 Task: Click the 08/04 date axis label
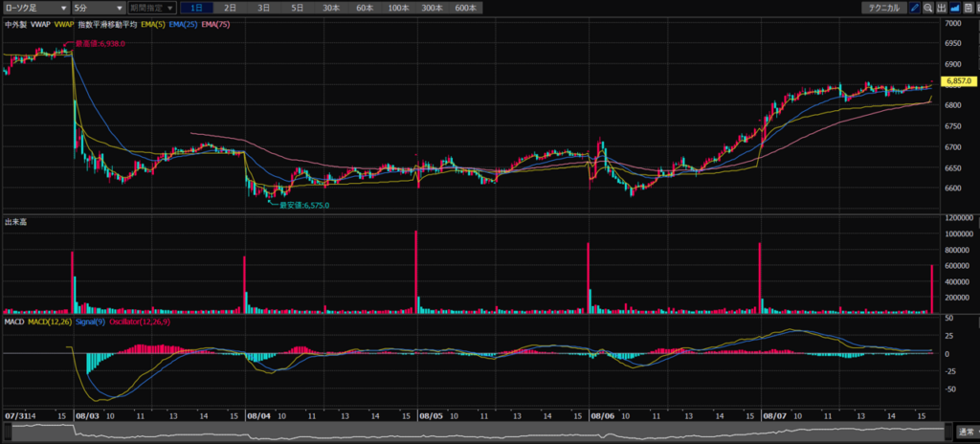[x=256, y=415]
